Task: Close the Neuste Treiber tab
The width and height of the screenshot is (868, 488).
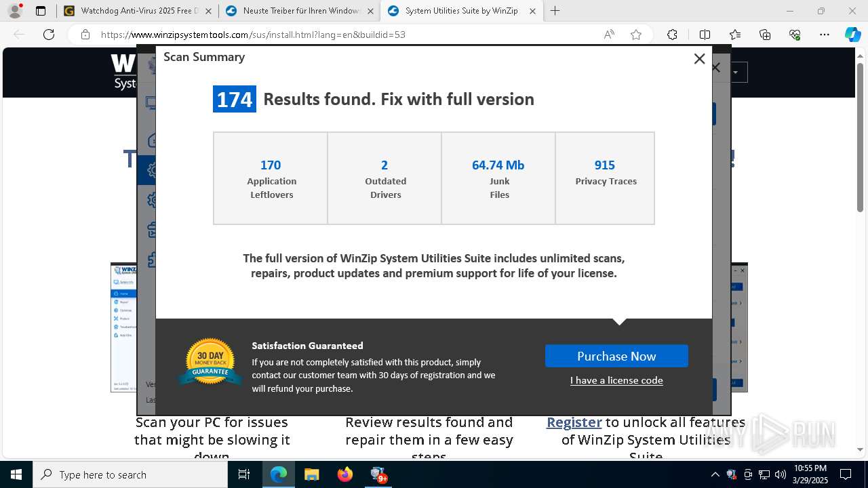Action: click(370, 11)
